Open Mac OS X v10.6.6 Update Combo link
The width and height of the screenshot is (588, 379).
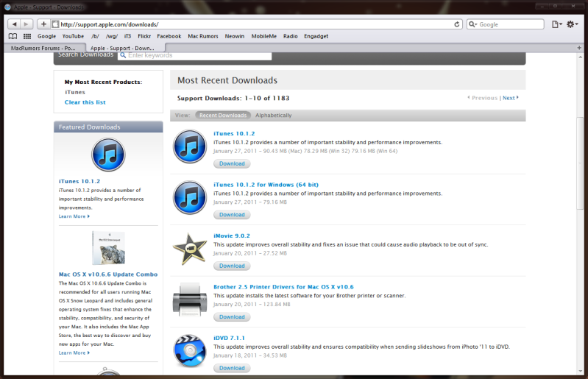(108, 274)
